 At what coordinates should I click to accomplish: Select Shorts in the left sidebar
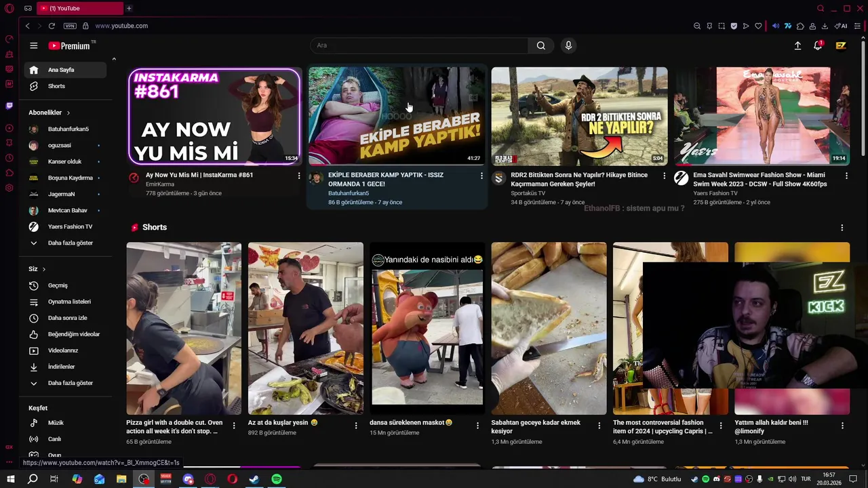pos(65,86)
